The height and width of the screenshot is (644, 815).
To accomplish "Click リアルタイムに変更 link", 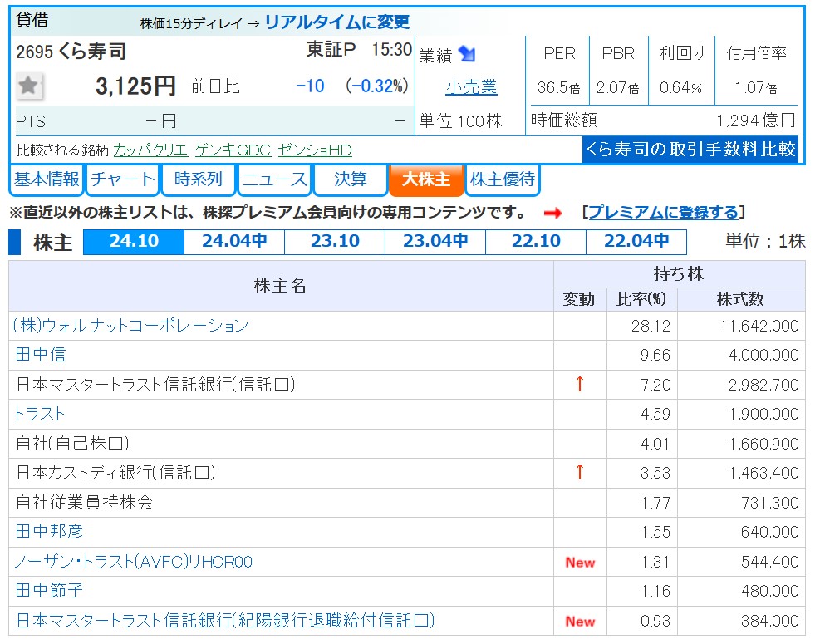I will click(x=337, y=22).
